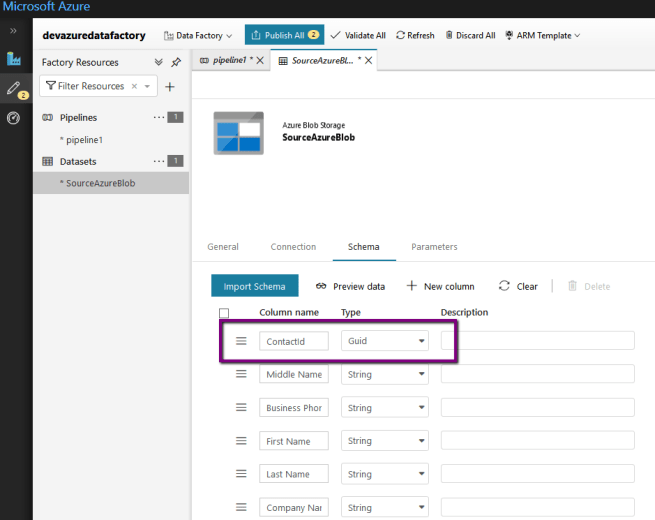655x520 pixels.
Task: Open the Data Factory dropdown in toolbar
Action: tap(198, 35)
